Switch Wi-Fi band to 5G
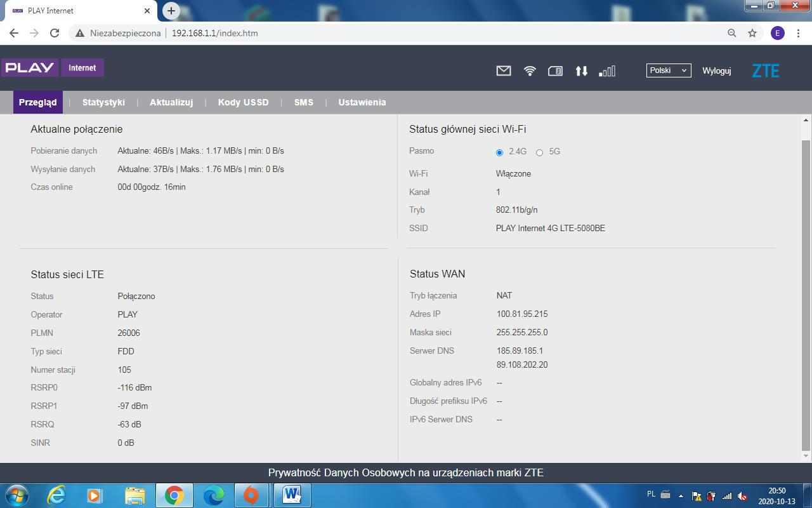This screenshot has width=812, height=508. tap(539, 152)
